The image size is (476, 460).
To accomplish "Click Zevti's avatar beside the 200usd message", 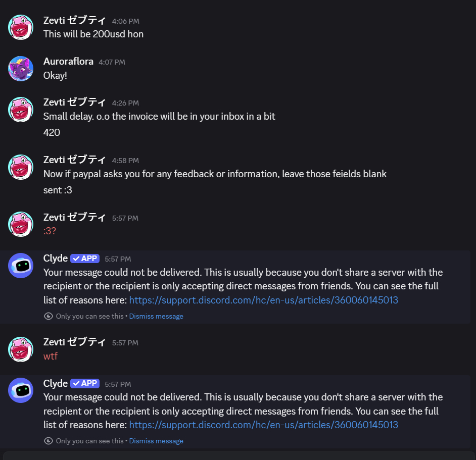I will (x=21, y=27).
